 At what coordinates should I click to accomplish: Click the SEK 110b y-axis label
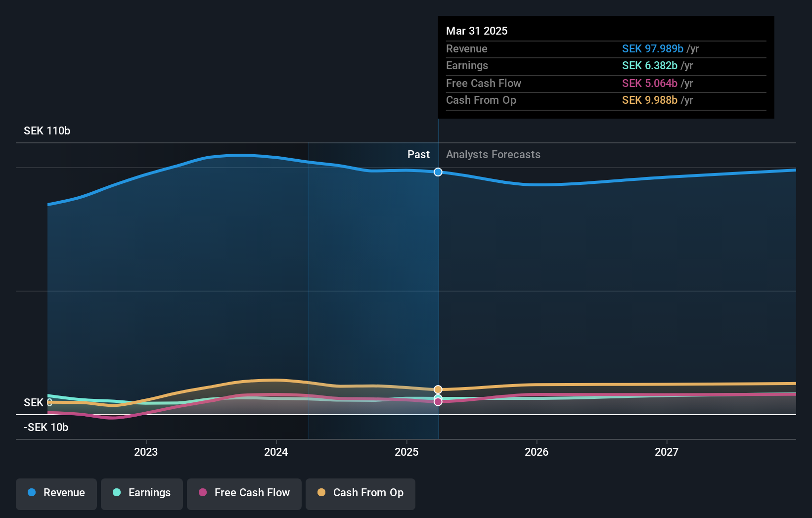coord(47,130)
